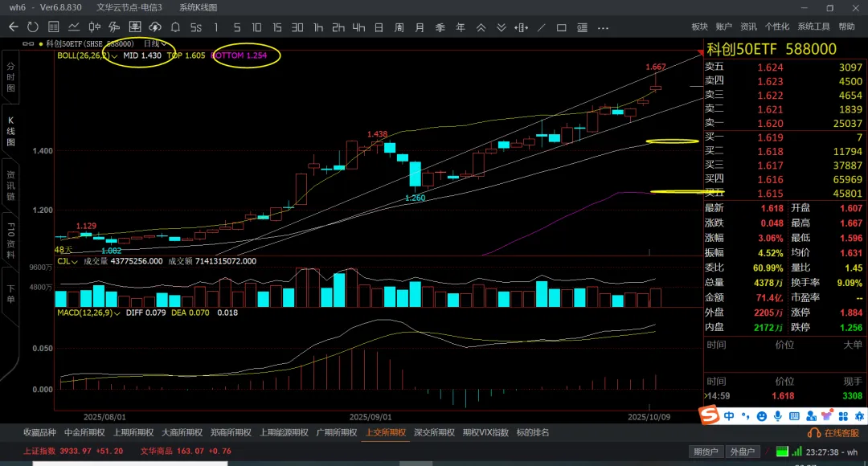The image size is (868, 466).
Task: Open 期权VIX指数 bottom tab
Action: pyautogui.click(x=485, y=433)
